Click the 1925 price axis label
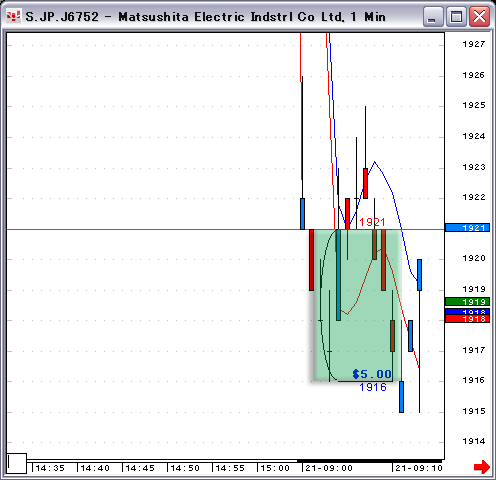The width and height of the screenshot is (496, 480). tap(474, 105)
